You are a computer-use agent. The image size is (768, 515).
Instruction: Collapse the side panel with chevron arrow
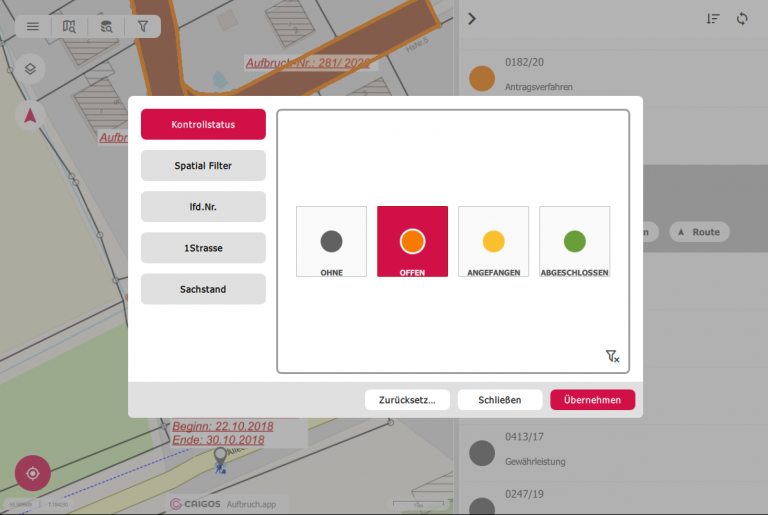[x=472, y=19]
